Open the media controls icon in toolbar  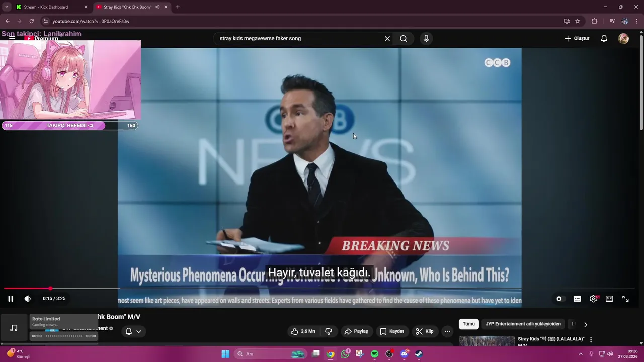coord(612,21)
